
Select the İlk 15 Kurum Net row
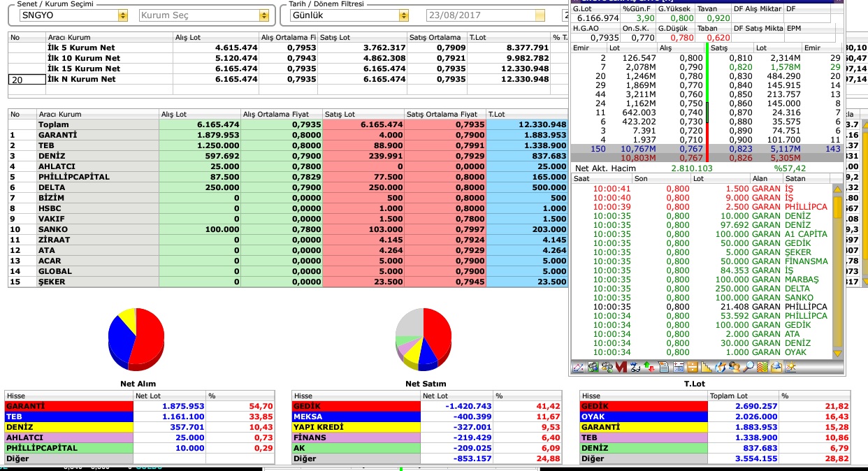tap(287, 68)
